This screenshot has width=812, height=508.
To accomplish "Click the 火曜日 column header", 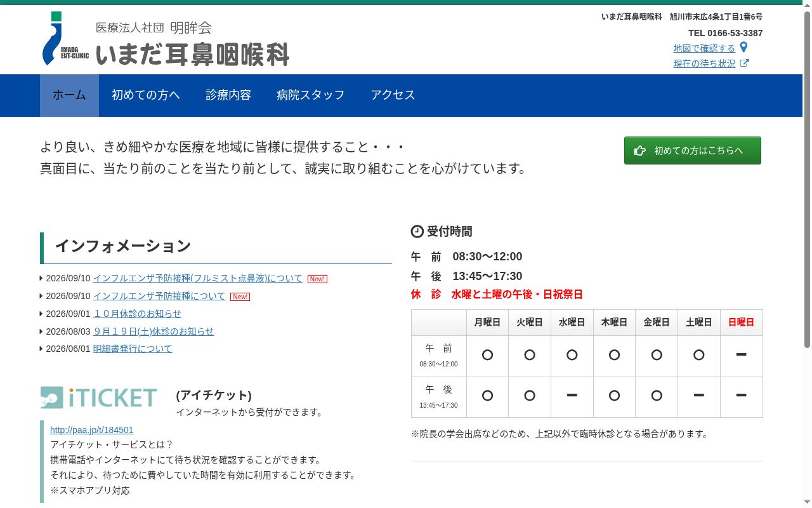I will pos(530,323).
